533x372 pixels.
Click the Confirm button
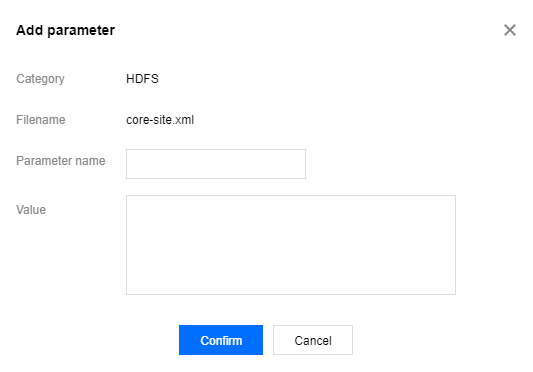click(x=221, y=340)
